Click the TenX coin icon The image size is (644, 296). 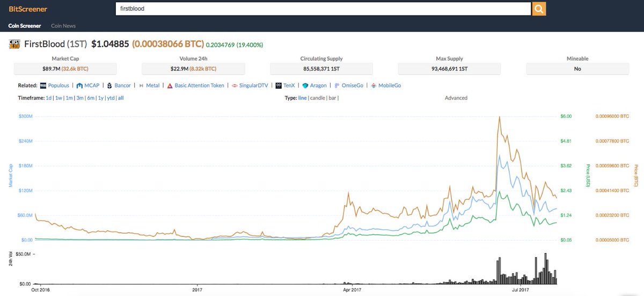(x=279, y=85)
